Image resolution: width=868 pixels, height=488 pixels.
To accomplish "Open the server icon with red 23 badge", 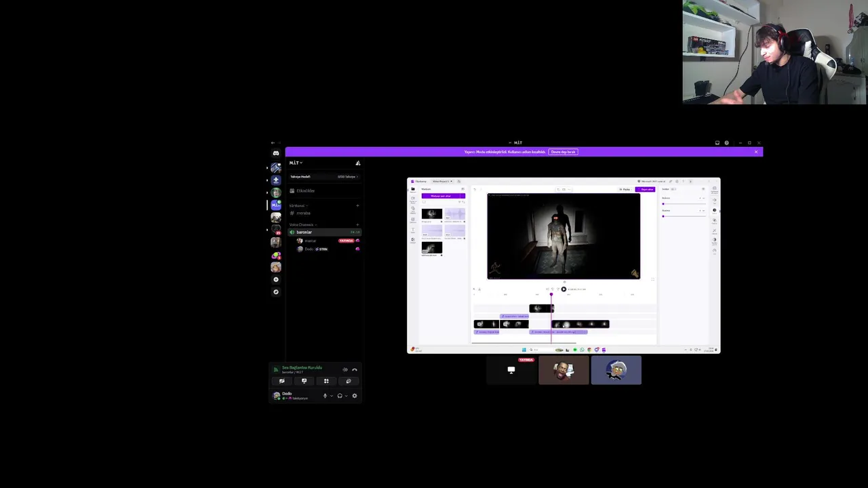I will 276,230.
